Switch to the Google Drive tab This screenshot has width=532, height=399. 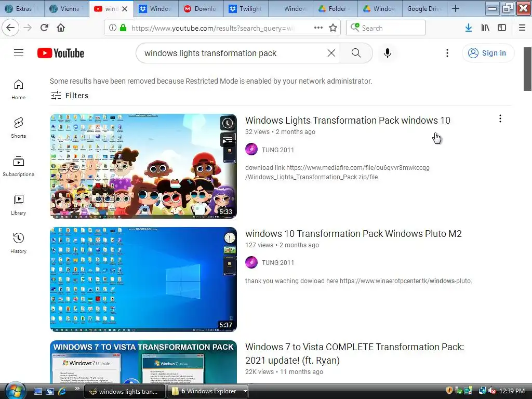coord(425,8)
